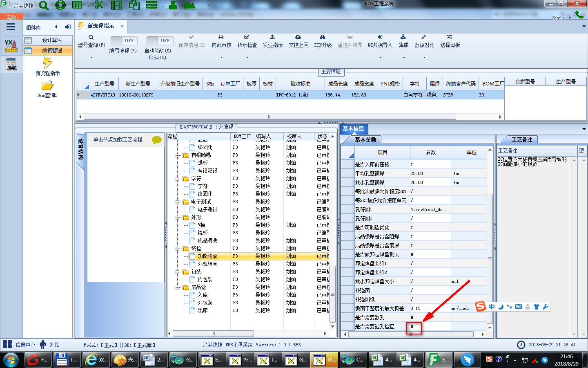Click the 是否需要验孔检查 value cell
588x368 pixels.
[x=430, y=327]
